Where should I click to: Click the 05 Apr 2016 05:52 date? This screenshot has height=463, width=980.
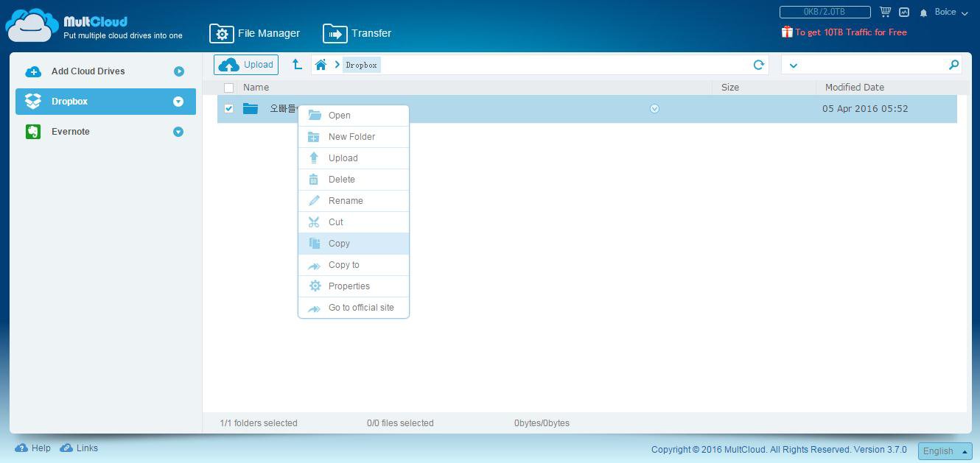coord(865,109)
